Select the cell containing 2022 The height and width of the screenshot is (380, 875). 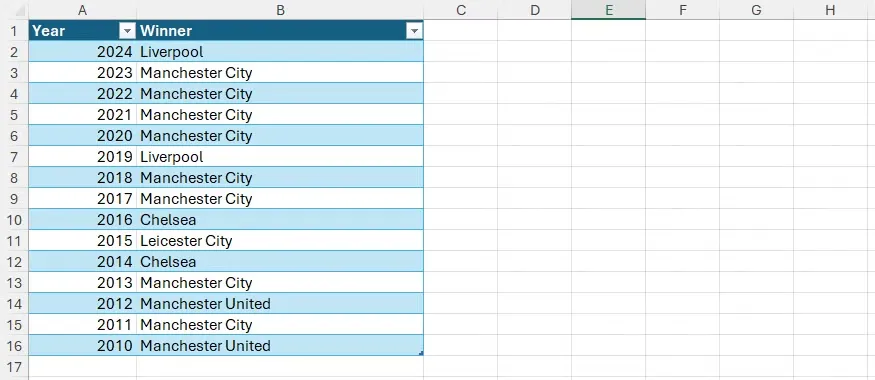83,94
